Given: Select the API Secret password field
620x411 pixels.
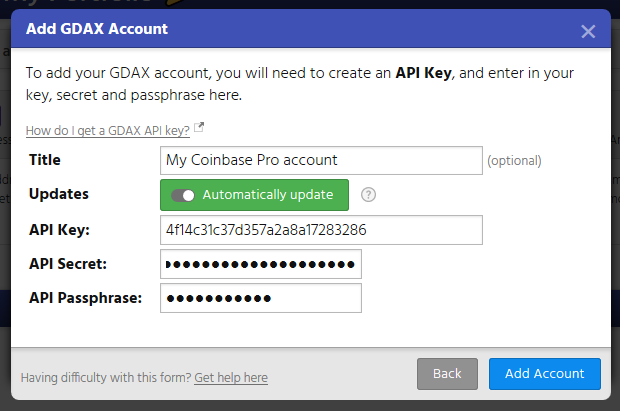Looking at the screenshot, I should click(x=260, y=264).
